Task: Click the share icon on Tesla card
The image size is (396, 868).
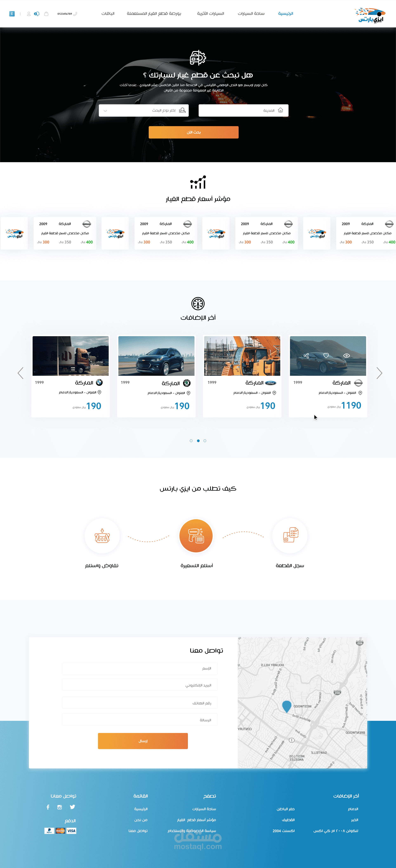Action: click(306, 356)
